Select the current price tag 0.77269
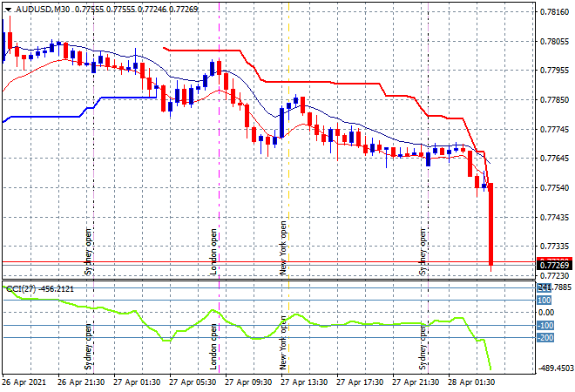575x392 pixels. (x=553, y=265)
